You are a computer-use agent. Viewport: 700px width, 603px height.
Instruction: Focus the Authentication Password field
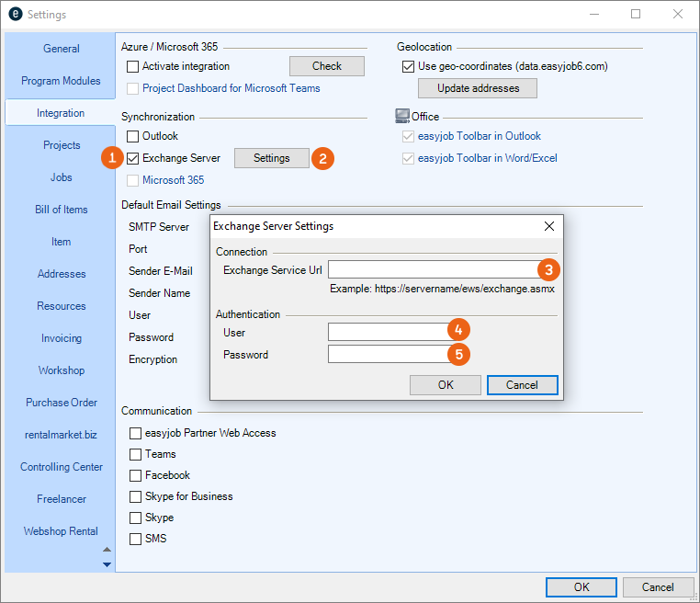[x=388, y=354]
